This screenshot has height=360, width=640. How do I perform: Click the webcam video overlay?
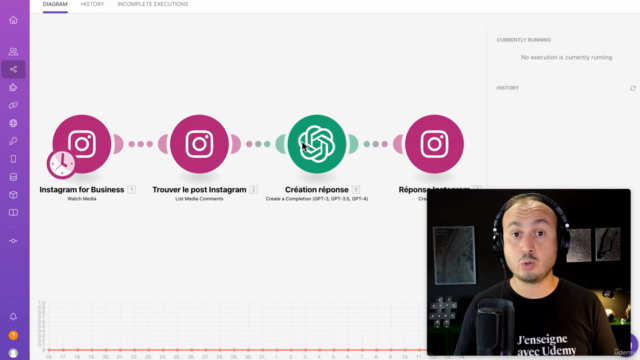tap(529, 272)
